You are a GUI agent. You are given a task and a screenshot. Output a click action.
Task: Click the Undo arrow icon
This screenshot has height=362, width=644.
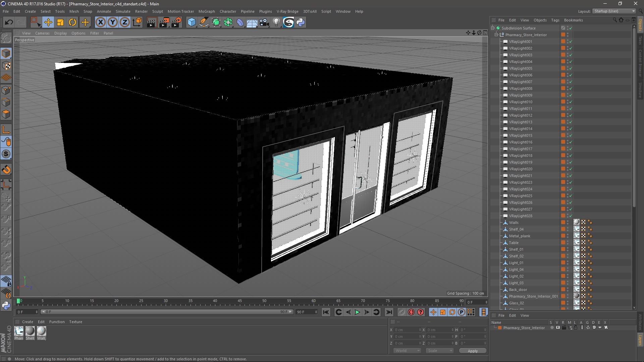pos(9,22)
